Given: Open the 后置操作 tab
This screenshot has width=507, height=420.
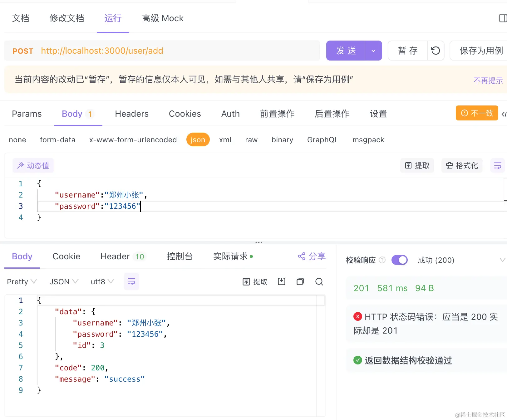Looking at the screenshot, I should [x=332, y=114].
